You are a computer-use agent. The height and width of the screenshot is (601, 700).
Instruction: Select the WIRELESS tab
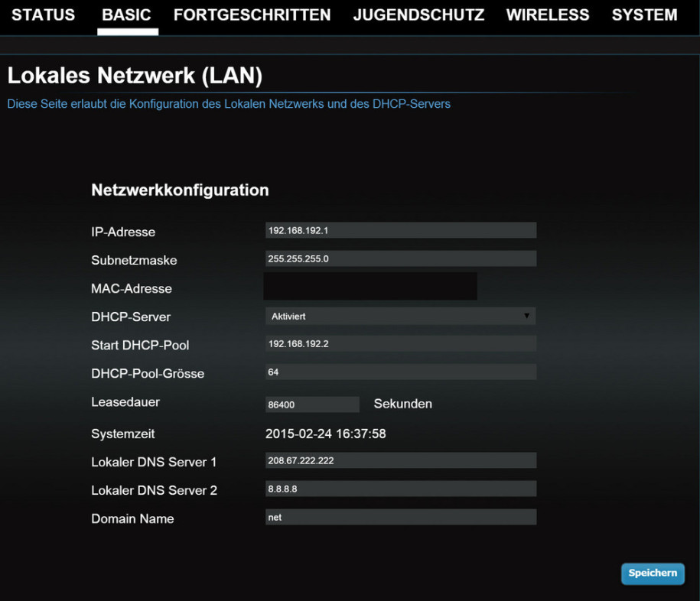pyautogui.click(x=548, y=15)
